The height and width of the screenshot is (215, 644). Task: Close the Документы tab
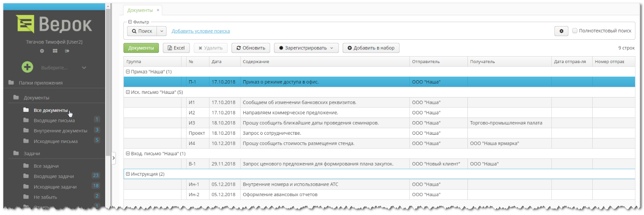pos(158,10)
